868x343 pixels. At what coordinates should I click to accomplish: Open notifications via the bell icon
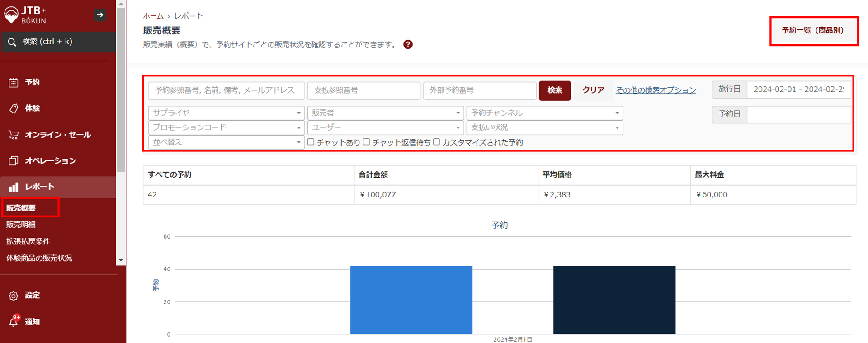click(14, 321)
